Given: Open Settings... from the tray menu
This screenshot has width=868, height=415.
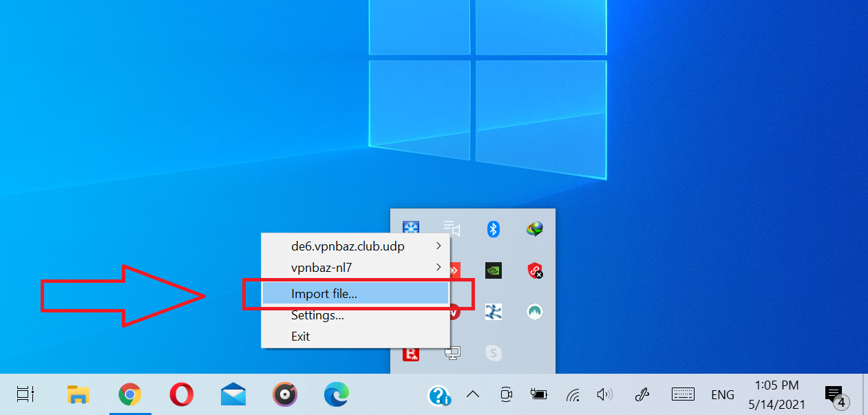Looking at the screenshot, I should [317, 315].
